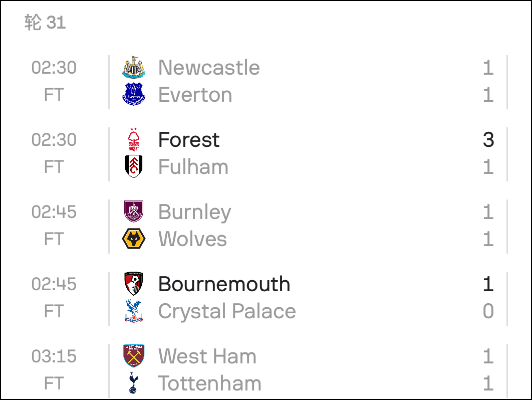The height and width of the screenshot is (400, 532).
Task: Click the Nottingham Forest crest icon
Action: 134,139
